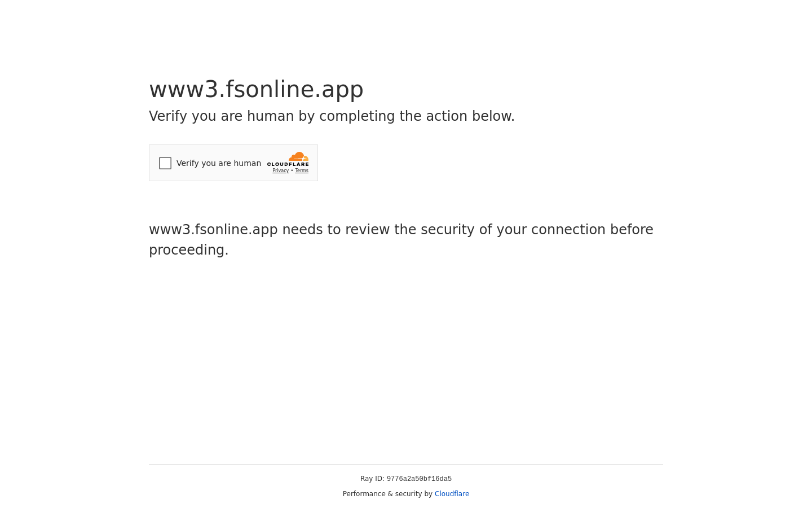812x508 pixels.
Task: Click 'Verify' at the start of the subheading
Action: (168, 116)
